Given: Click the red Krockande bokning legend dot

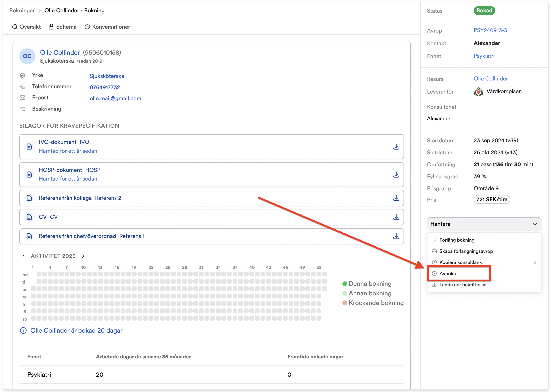Looking at the screenshot, I should tap(345, 303).
